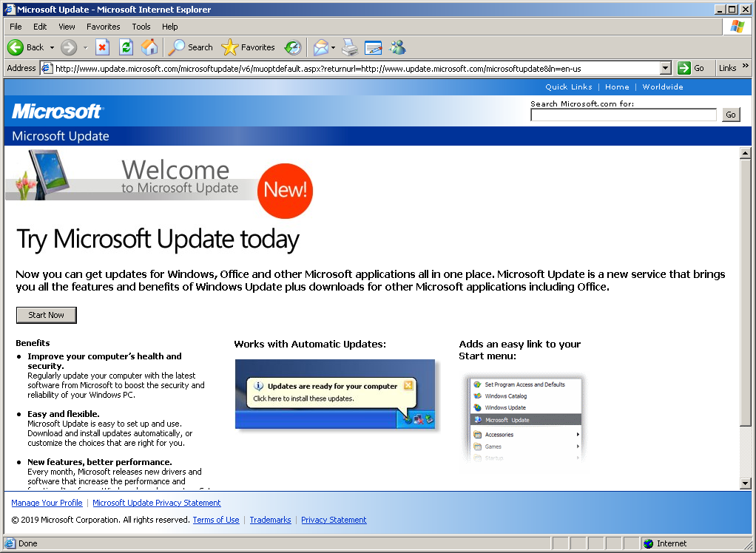The image size is (756, 553).
Task: Click the page scrollbar down arrow
Action: [745, 484]
